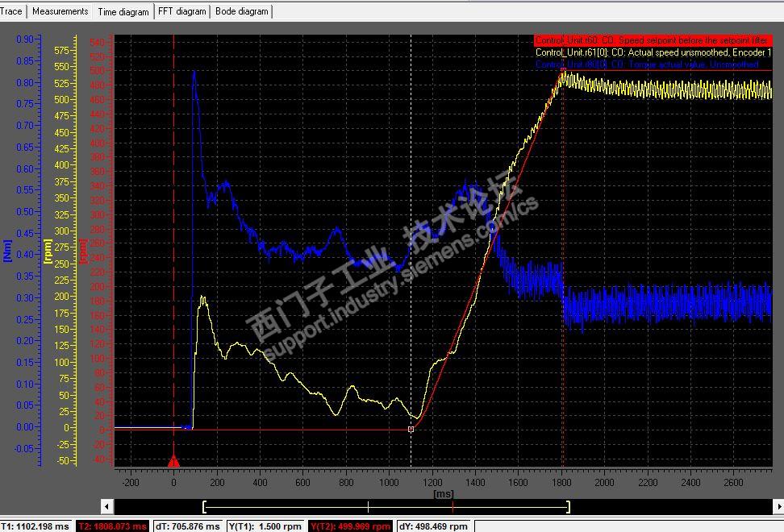Viewport: 784px width, 532px height.
Task: Click the T1 cursor square marker on the chart
Action: 411,430
